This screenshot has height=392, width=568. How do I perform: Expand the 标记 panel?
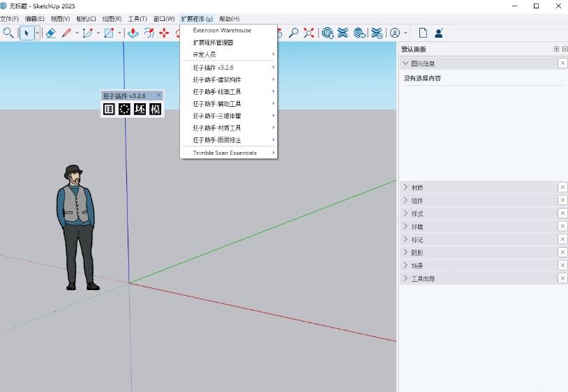pos(405,239)
